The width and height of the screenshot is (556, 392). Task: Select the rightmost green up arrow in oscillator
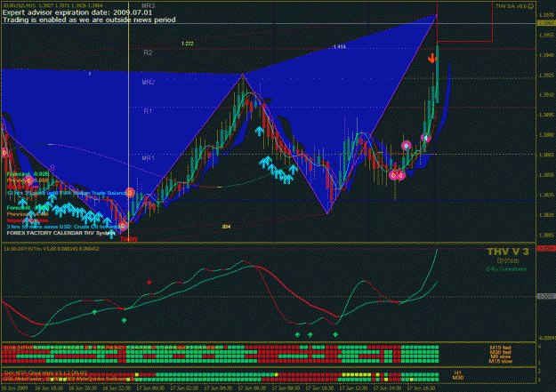(x=335, y=334)
